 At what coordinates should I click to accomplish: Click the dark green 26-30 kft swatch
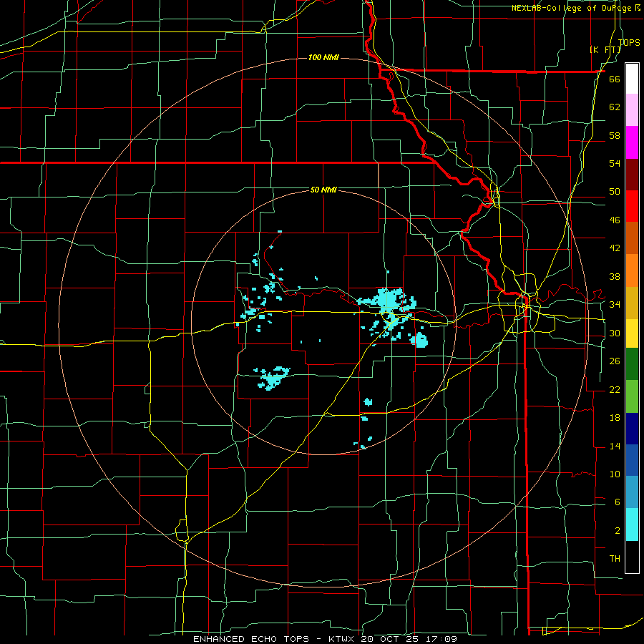632,364
